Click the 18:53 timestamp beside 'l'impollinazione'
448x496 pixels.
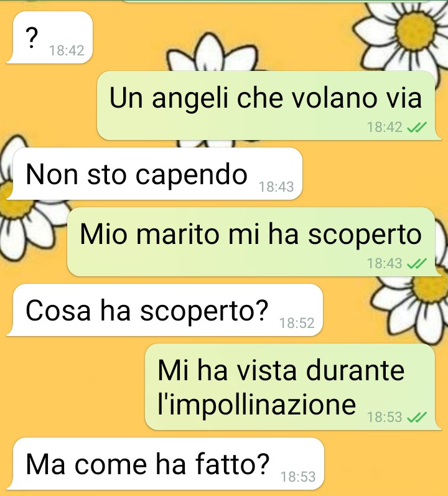(x=385, y=417)
